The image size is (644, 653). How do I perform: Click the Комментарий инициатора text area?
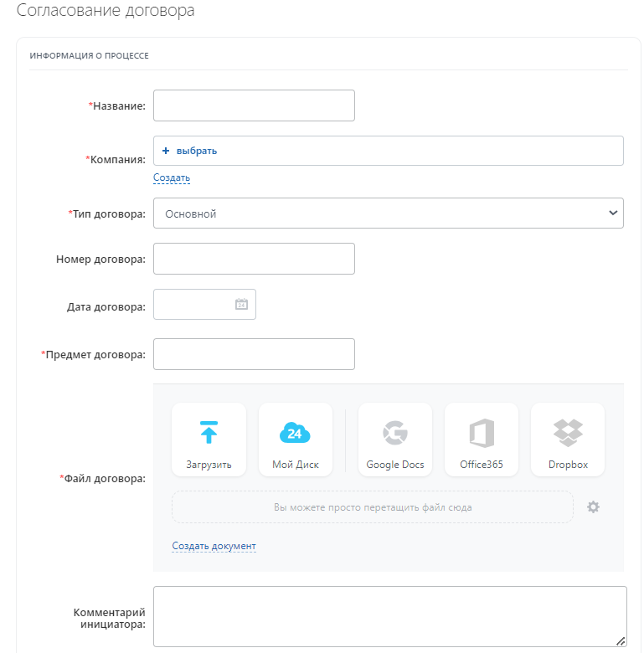389,616
